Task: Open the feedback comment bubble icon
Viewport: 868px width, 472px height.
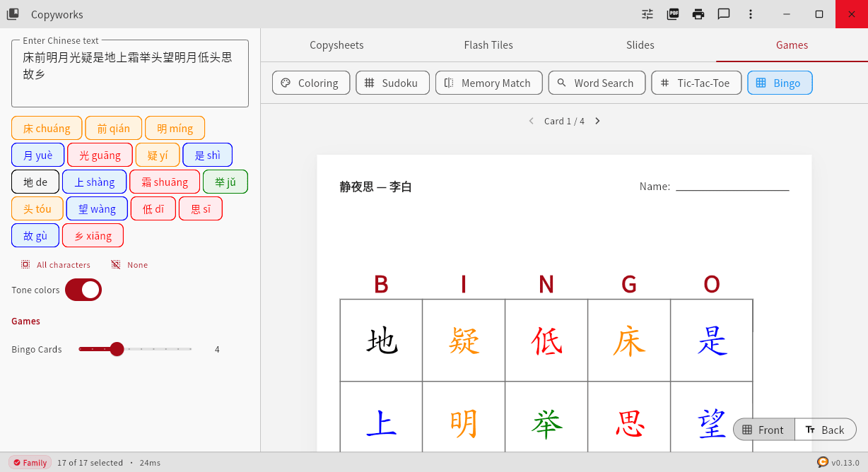Action: click(x=724, y=14)
